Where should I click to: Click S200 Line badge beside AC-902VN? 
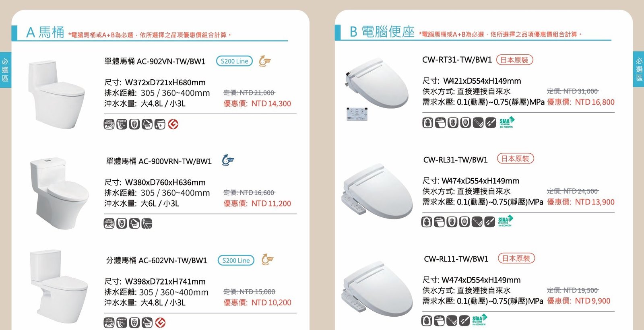(x=235, y=61)
